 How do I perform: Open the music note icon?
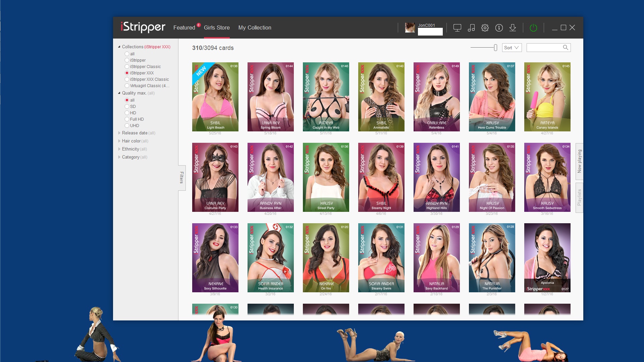pos(471,28)
